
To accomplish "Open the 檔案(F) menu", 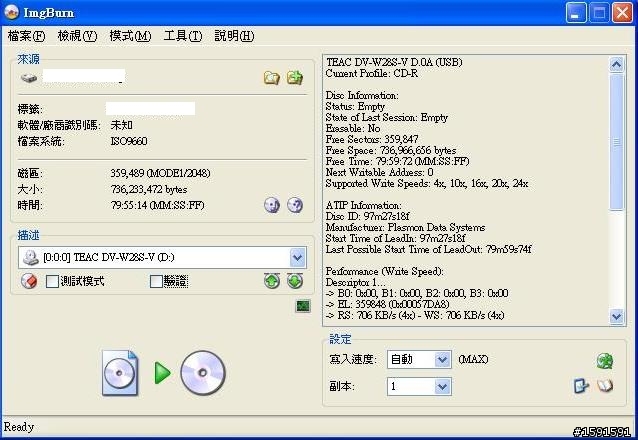I will (26, 36).
